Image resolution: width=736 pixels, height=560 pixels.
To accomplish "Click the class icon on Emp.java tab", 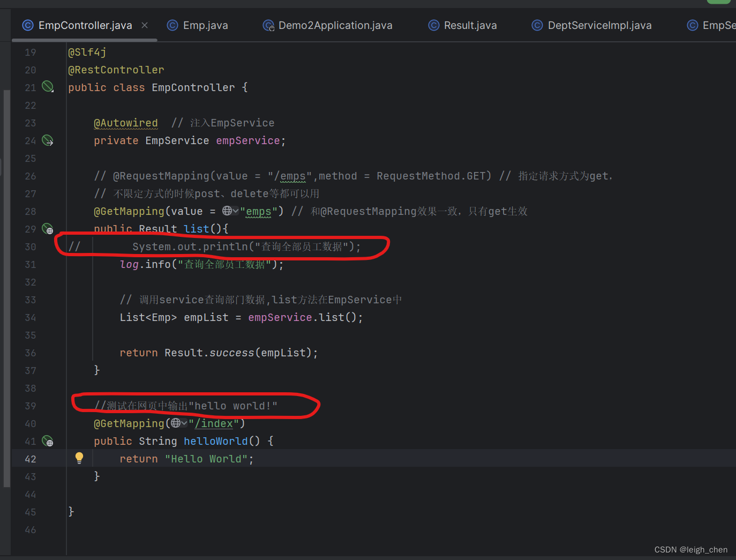I will pos(172,25).
